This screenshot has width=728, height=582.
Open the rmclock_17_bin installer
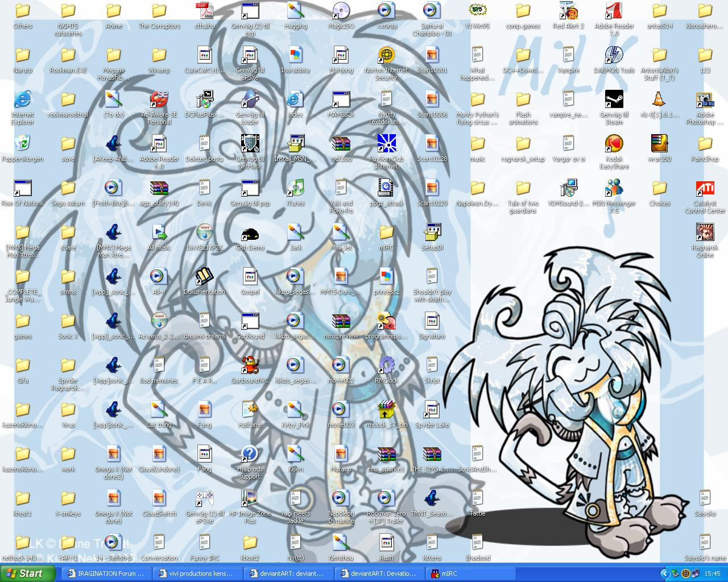(386, 410)
